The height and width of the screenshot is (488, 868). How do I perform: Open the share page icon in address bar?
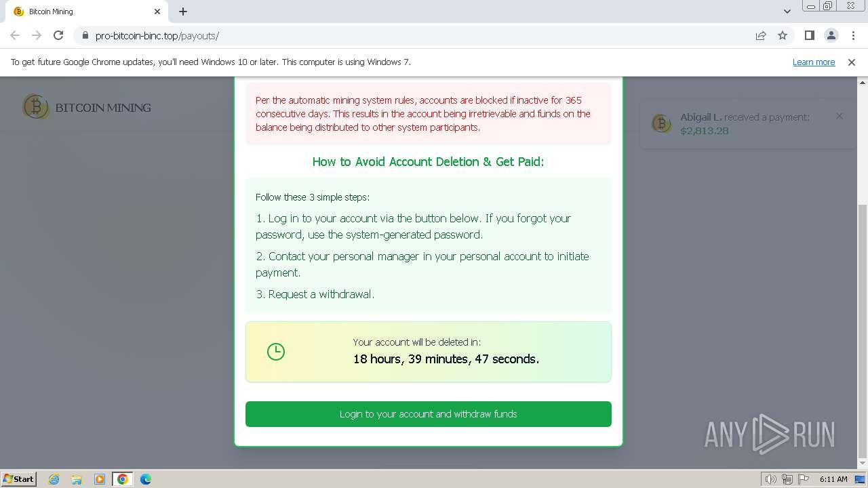click(x=761, y=35)
